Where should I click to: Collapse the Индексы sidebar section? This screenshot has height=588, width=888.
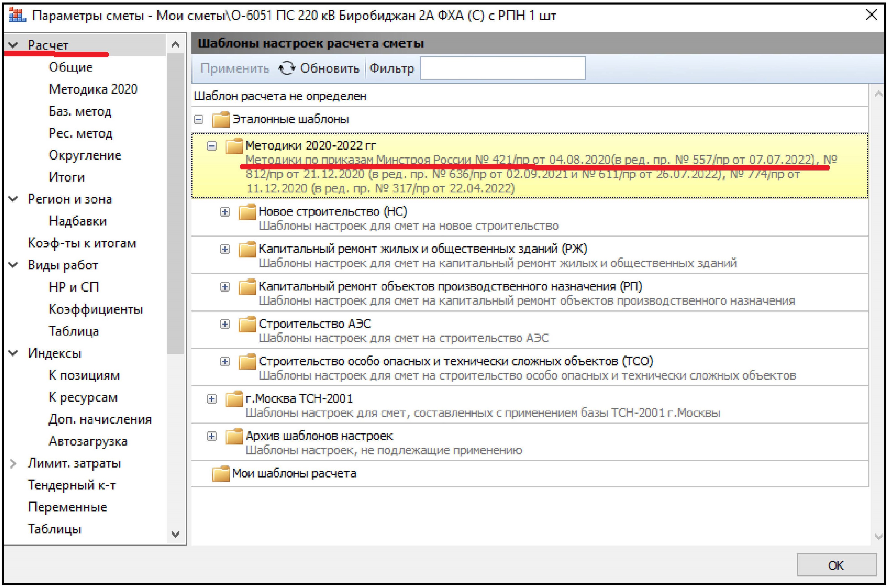tap(13, 353)
